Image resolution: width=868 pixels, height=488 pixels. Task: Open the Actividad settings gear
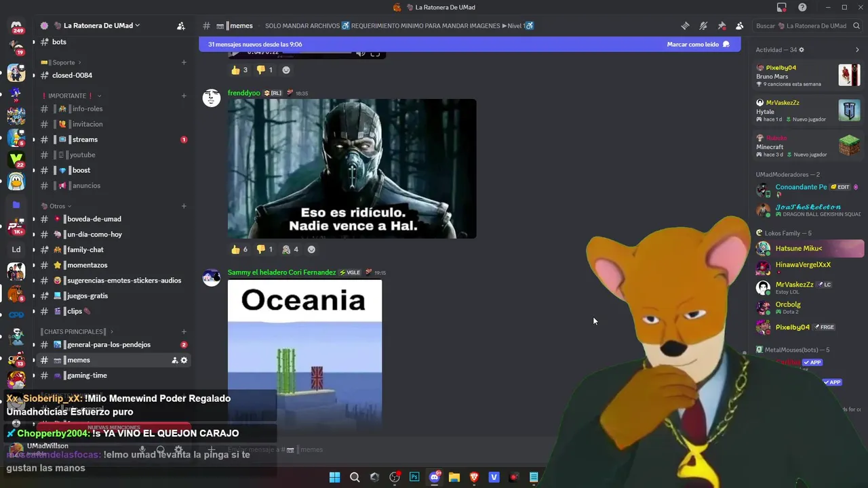tap(802, 49)
